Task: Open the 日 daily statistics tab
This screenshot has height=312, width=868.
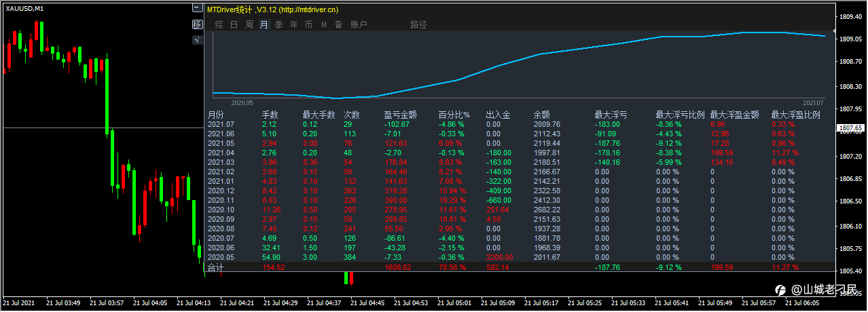Action: coord(234,24)
